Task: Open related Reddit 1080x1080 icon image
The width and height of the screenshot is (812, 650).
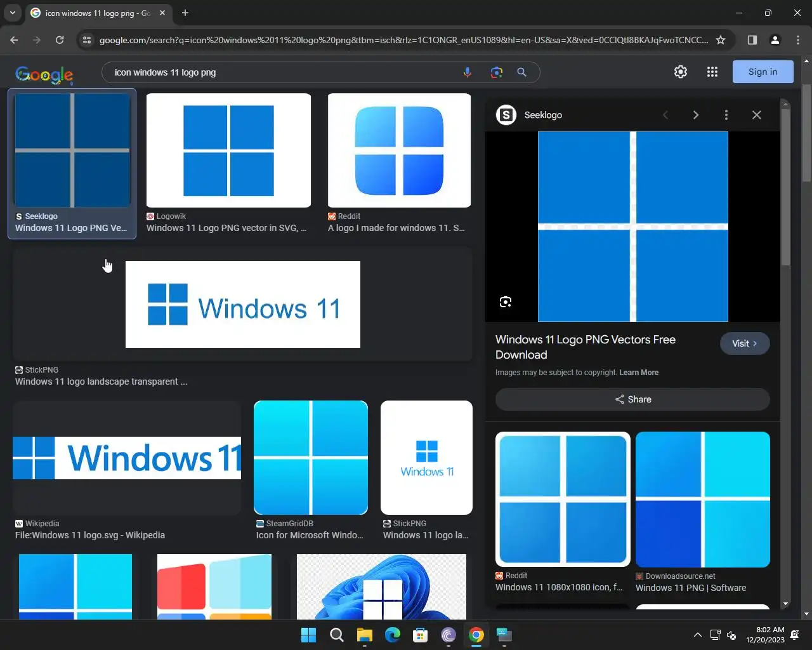Action: click(x=563, y=500)
